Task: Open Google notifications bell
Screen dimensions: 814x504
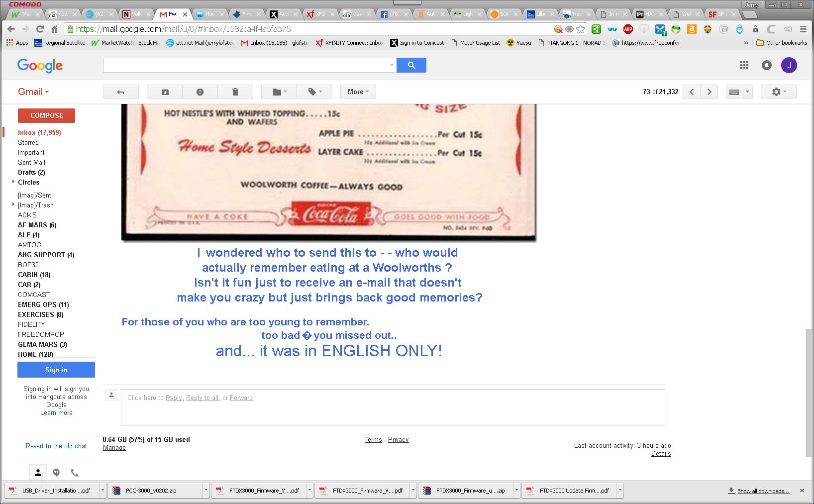Action: (767, 65)
